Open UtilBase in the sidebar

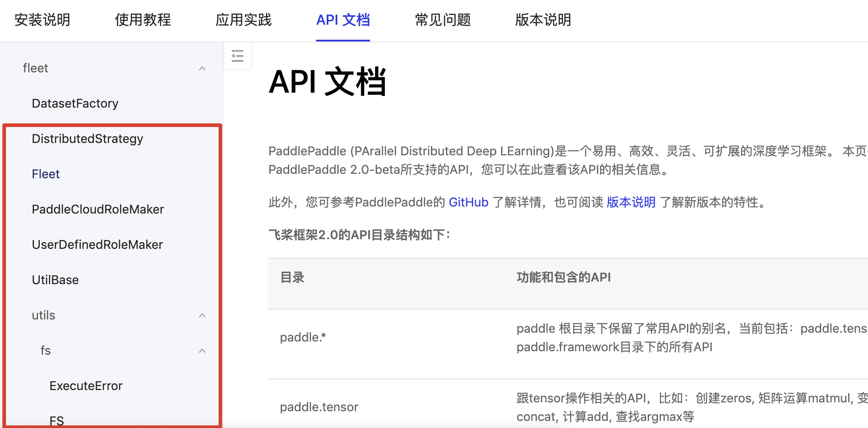pyautogui.click(x=55, y=280)
